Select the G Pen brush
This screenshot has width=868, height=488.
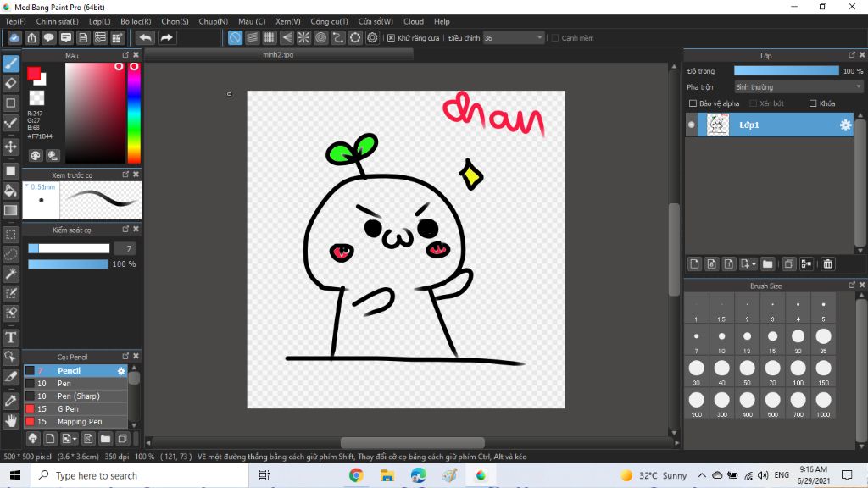(75, 409)
